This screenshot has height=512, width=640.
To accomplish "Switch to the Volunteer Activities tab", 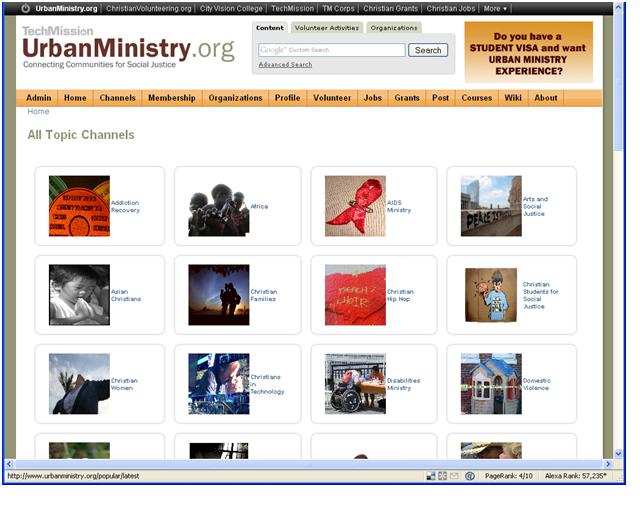I will click(x=327, y=28).
